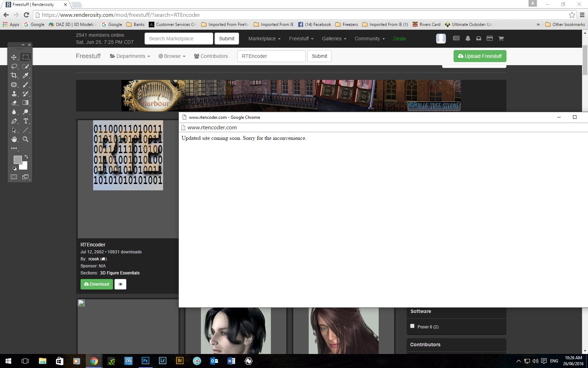
Task: Open the user profile avatar
Action: tap(441, 39)
